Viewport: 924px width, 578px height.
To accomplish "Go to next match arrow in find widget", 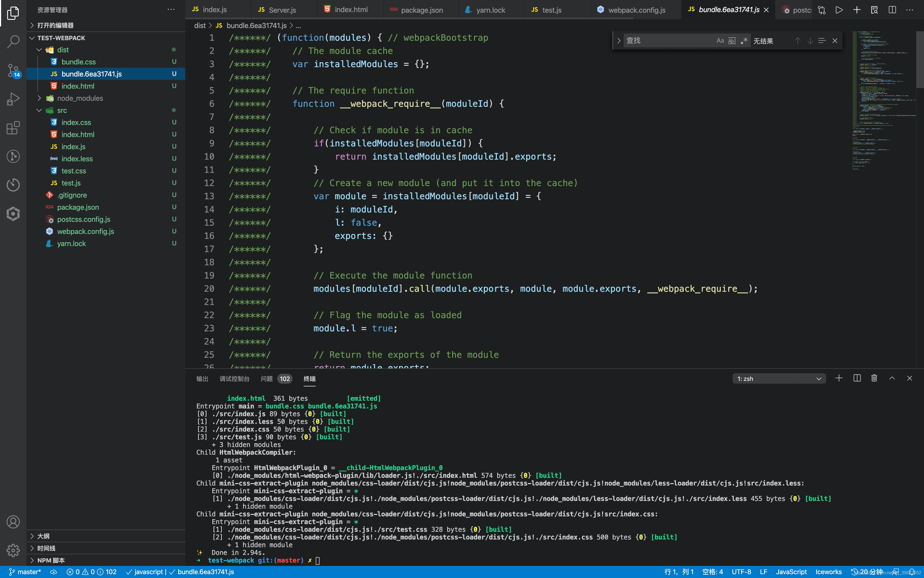I will tap(810, 40).
